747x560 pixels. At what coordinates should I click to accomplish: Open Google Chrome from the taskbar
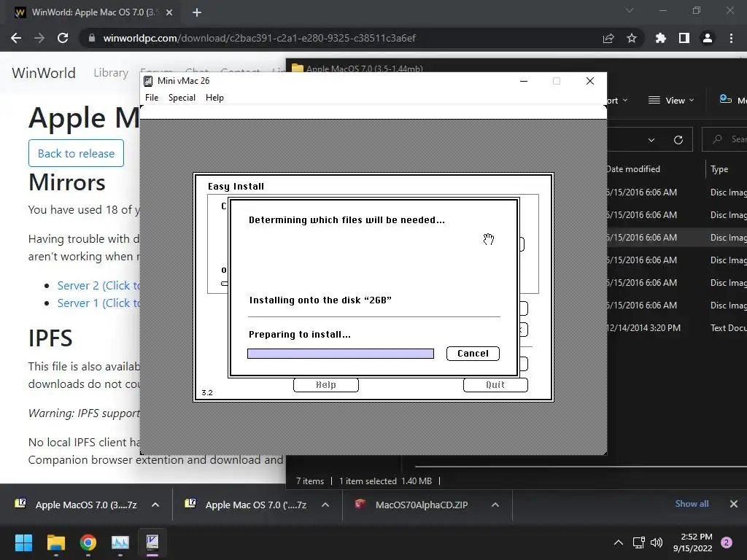pos(88,542)
